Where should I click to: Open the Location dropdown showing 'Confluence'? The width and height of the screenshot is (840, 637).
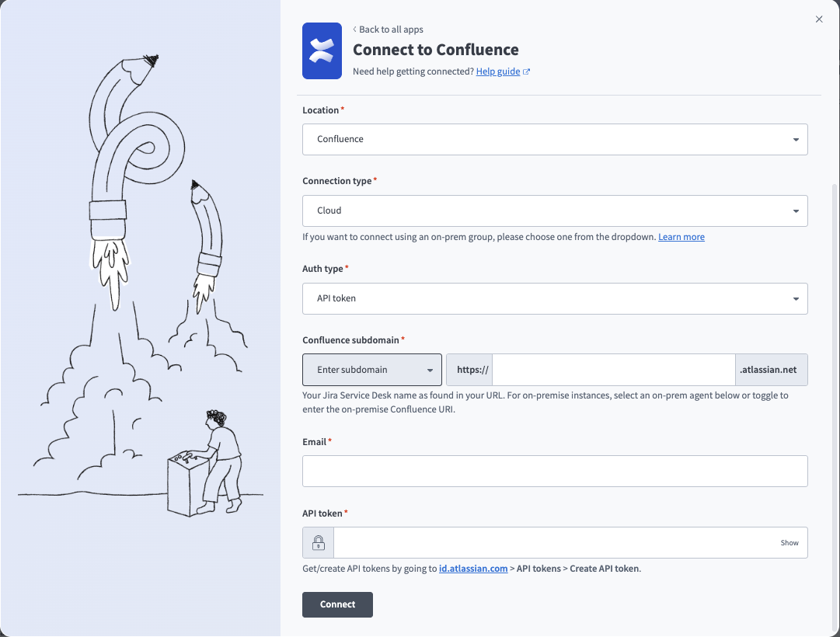point(555,139)
